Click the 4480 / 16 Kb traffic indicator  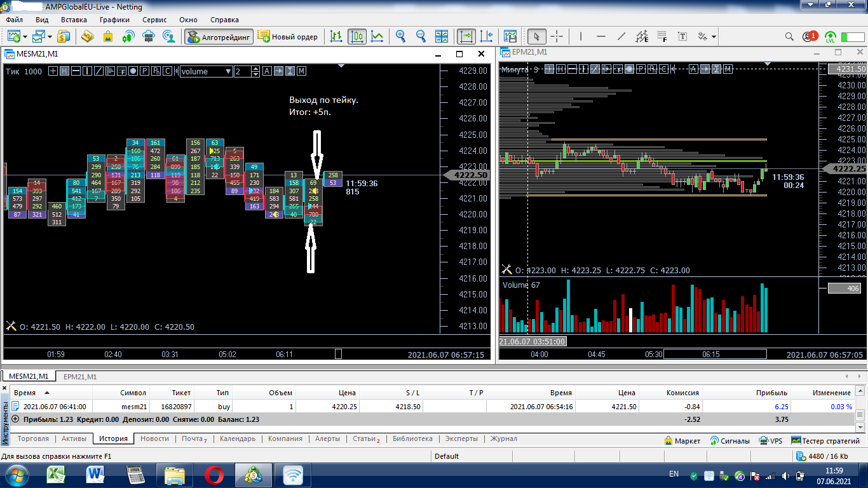[x=822, y=456]
